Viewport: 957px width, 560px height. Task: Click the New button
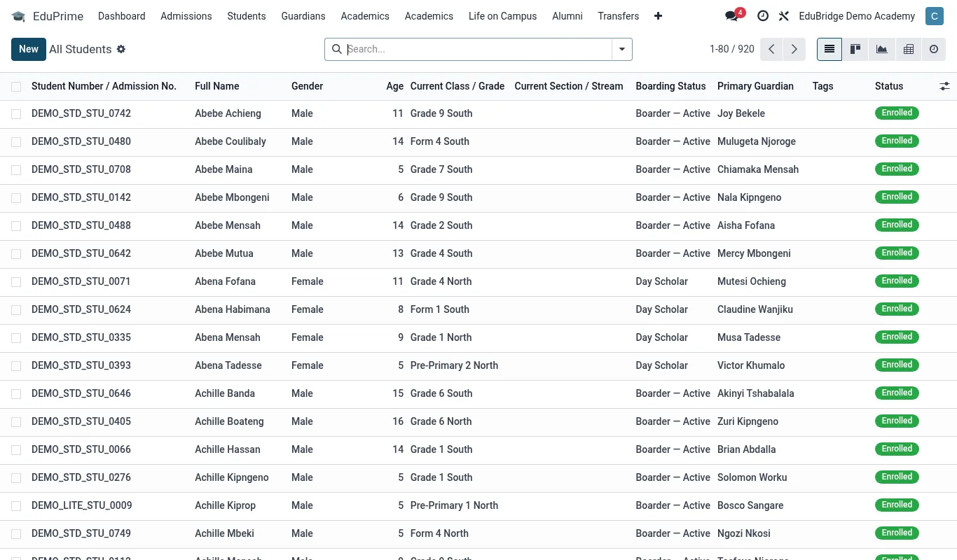click(x=29, y=49)
